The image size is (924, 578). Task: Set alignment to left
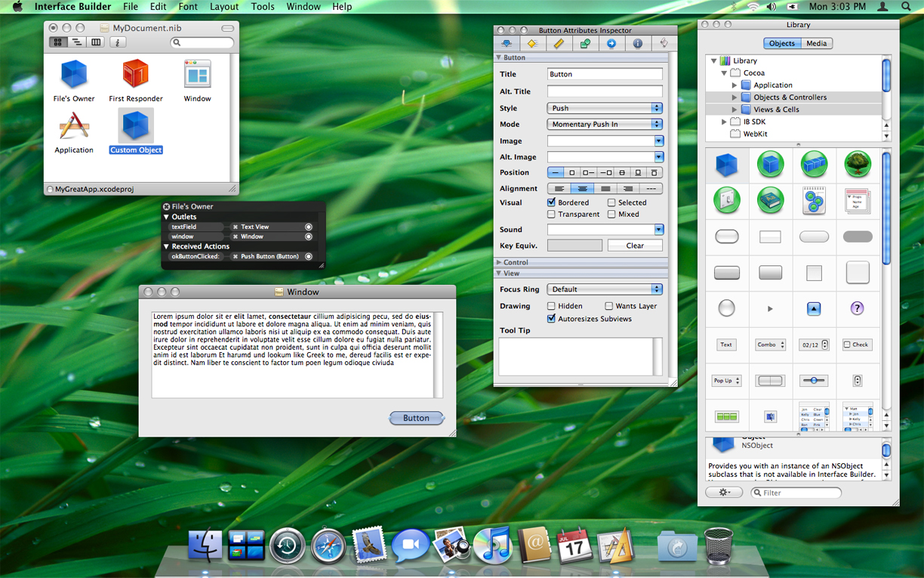[559, 189]
